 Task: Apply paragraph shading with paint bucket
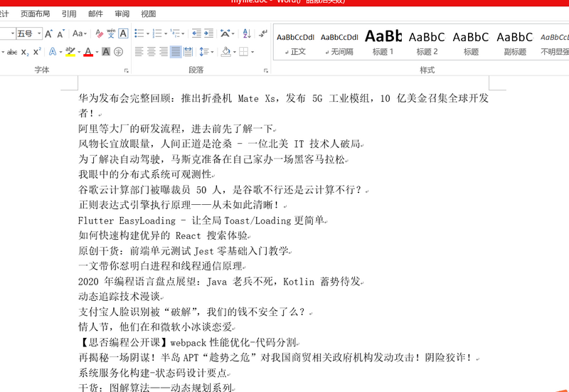click(x=226, y=52)
